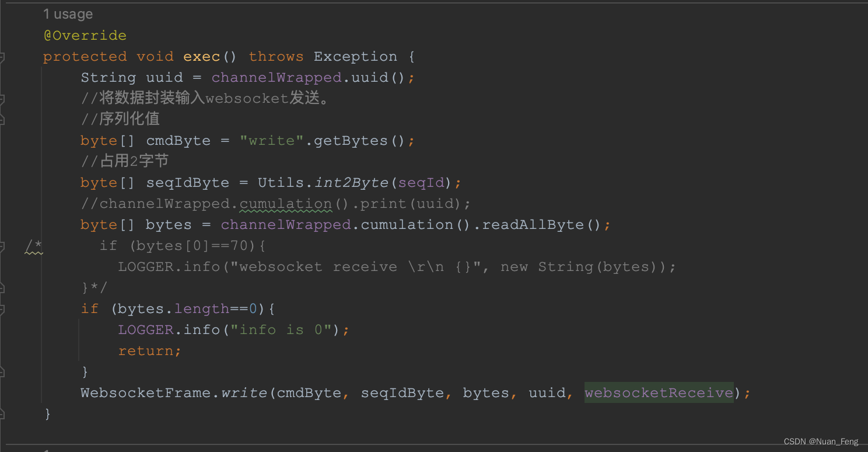Click the bytes argument in WebsocketFrame.write
The image size is (868, 452).
tap(486, 393)
